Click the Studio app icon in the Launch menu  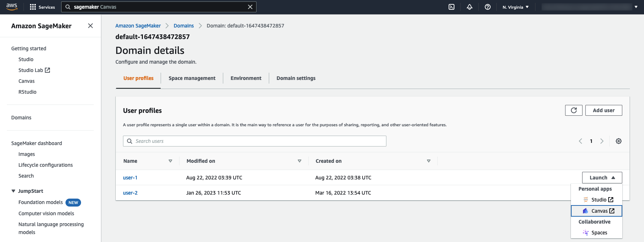click(x=586, y=200)
